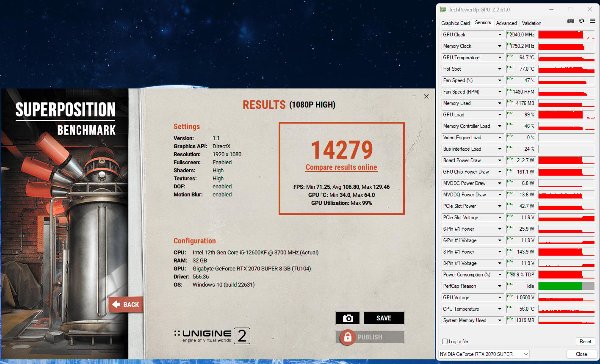Open the Validation tab
This screenshot has height=364, width=600.
(x=531, y=23)
